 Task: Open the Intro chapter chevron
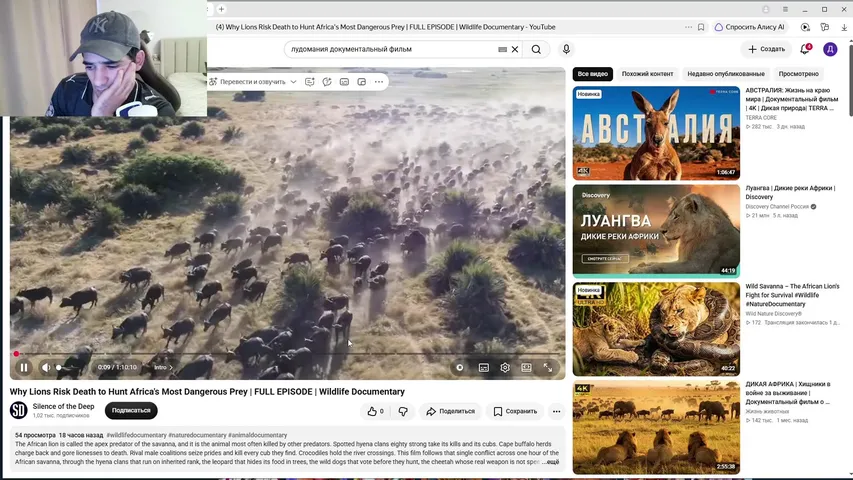(171, 367)
